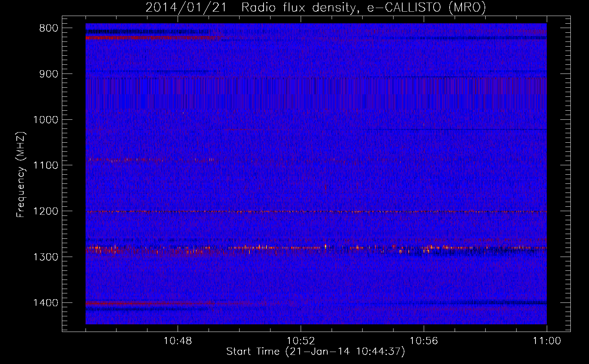
Task: Select the 1400 frequency tick label
Action: pyautogui.click(x=46, y=303)
